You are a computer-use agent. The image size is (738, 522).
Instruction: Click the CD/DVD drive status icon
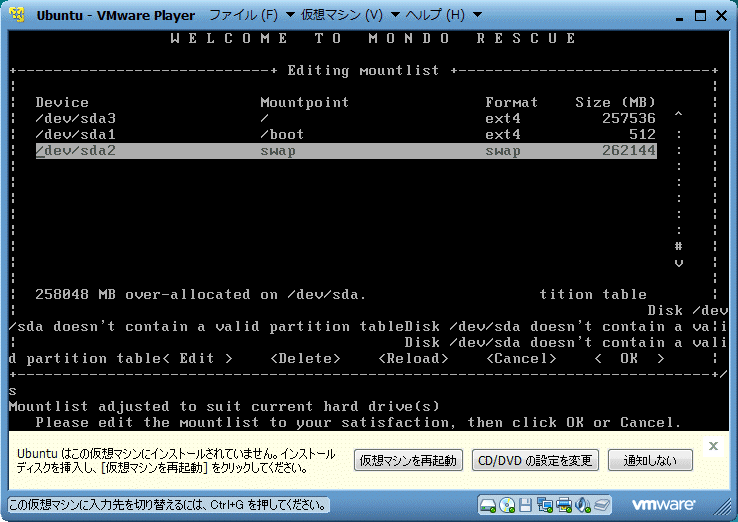[508, 504]
